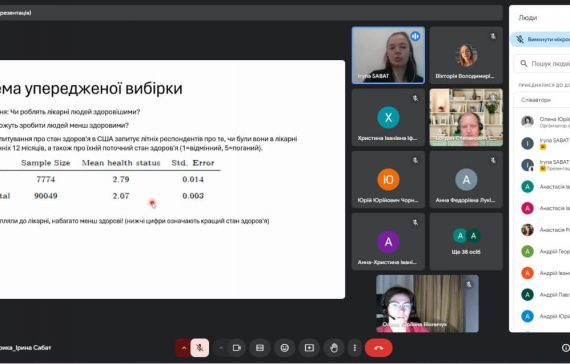Leave the call with red hang-up button

point(378,348)
